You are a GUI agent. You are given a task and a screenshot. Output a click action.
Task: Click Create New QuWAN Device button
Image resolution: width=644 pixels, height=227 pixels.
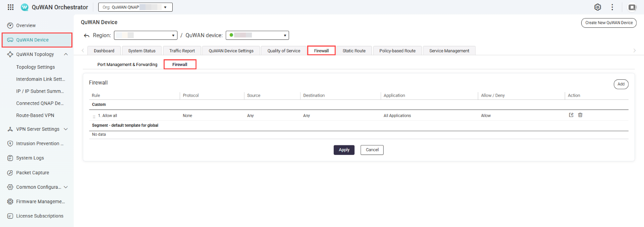tap(609, 23)
